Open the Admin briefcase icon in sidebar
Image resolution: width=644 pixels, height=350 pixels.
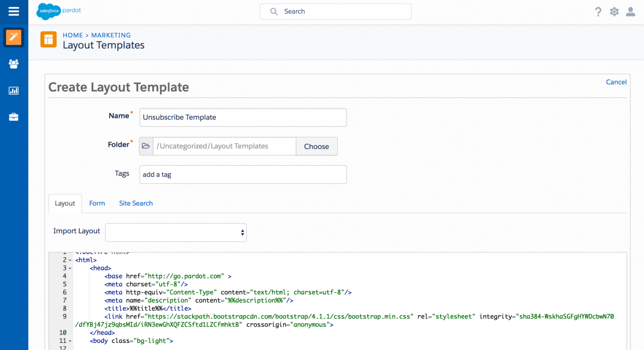pyautogui.click(x=14, y=117)
